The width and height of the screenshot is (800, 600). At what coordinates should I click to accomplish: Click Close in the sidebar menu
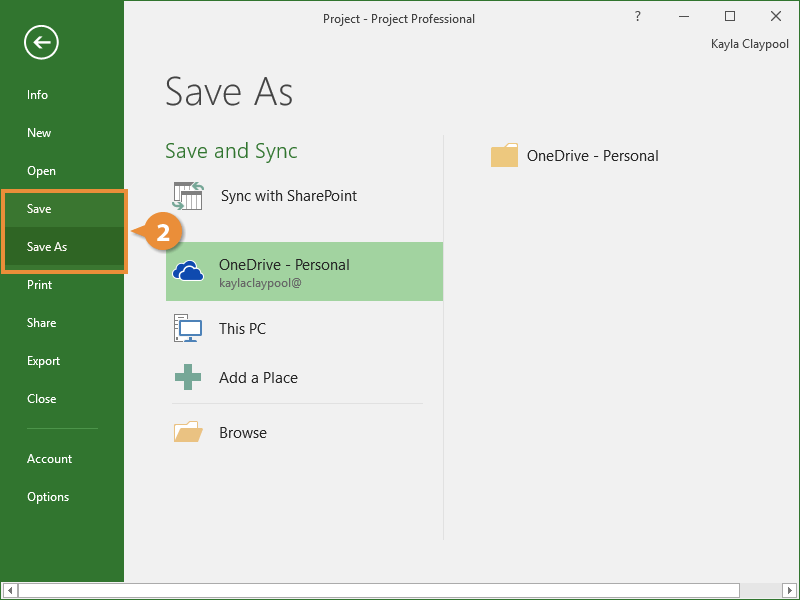(41, 399)
